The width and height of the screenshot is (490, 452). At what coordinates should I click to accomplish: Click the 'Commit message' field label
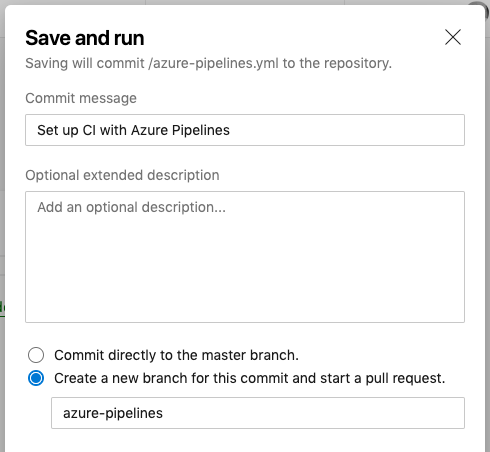81,98
